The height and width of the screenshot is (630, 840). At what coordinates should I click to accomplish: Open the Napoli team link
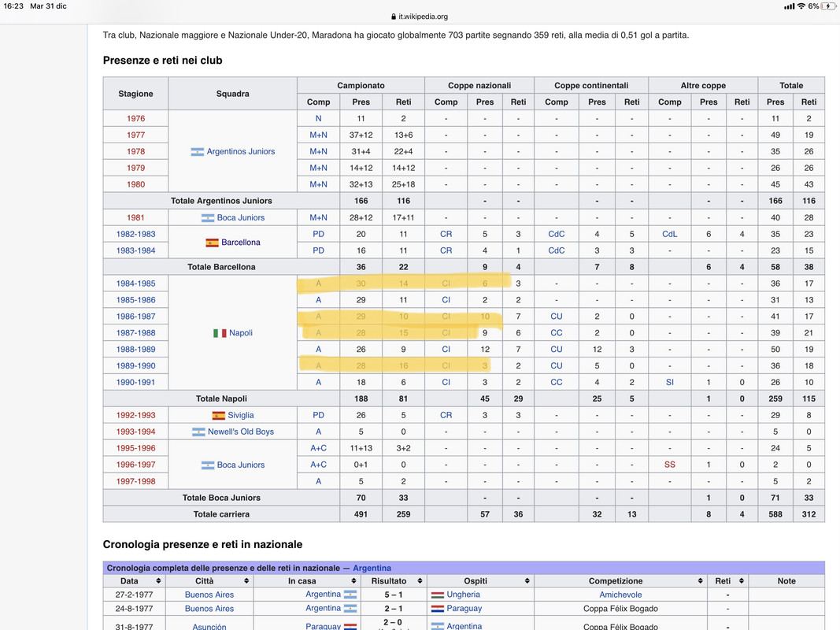click(241, 333)
